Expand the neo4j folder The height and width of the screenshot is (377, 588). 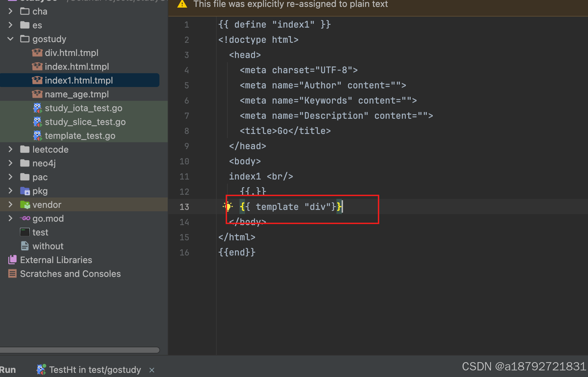(x=10, y=163)
